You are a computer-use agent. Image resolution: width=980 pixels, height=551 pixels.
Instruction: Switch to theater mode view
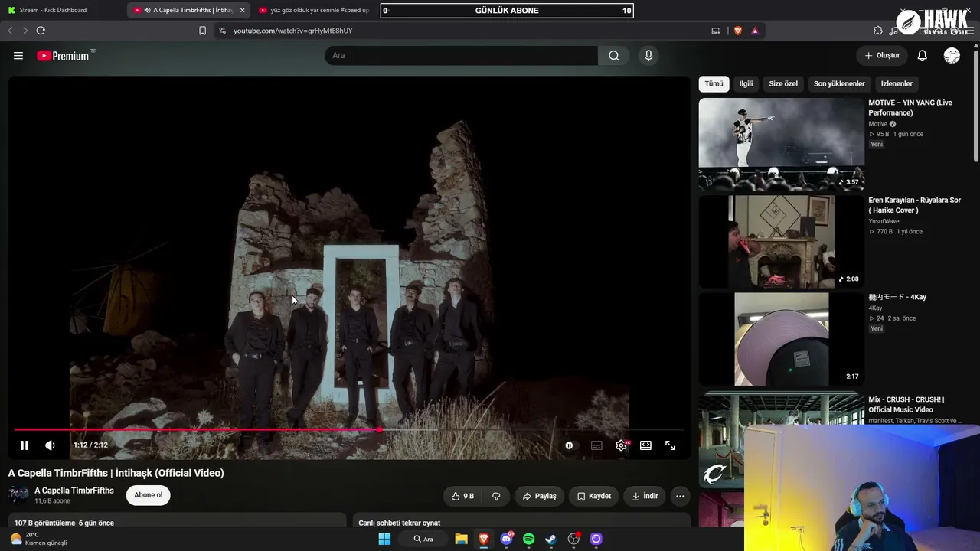click(x=645, y=445)
